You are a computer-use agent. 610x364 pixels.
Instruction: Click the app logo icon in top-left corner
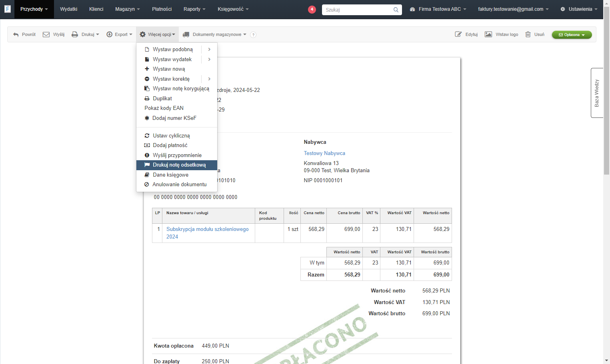(7, 9)
